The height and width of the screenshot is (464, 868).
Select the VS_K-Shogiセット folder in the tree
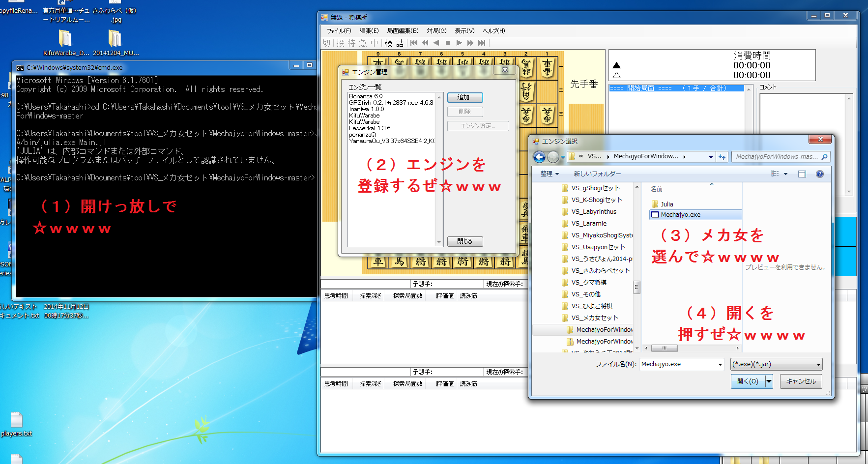[592, 200]
